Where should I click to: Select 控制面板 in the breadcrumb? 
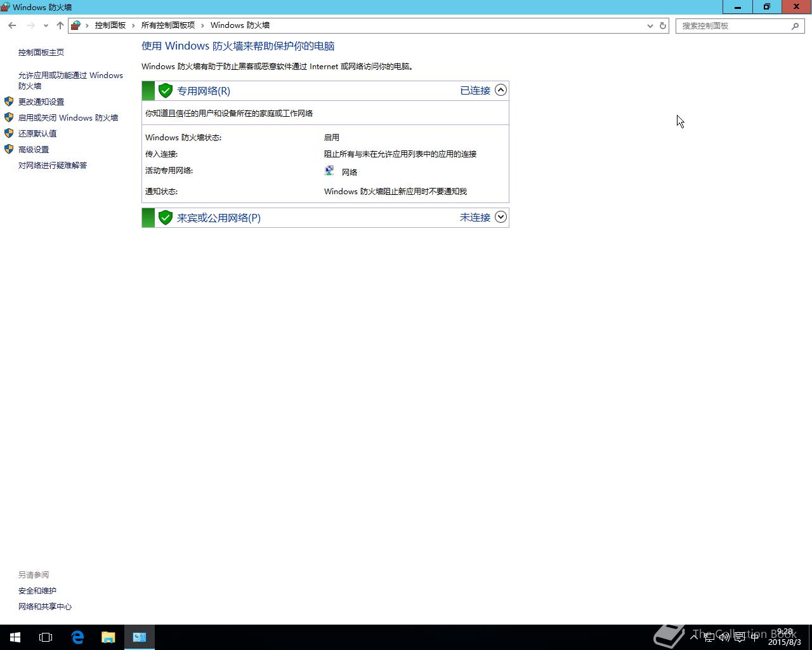point(110,25)
